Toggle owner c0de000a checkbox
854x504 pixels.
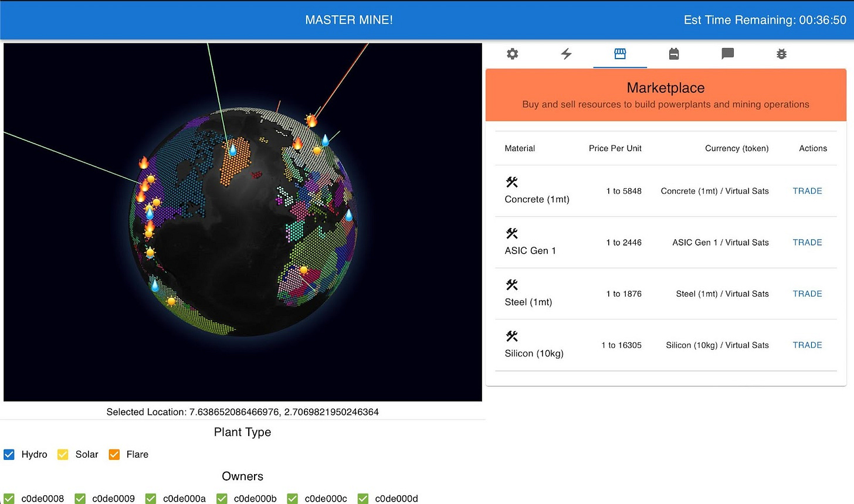point(151,499)
